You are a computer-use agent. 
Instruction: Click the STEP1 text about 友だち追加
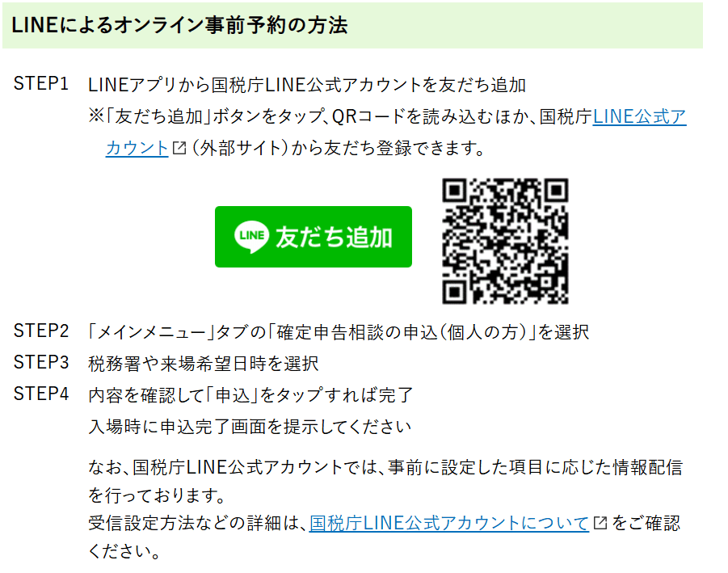[x=307, y=85]
